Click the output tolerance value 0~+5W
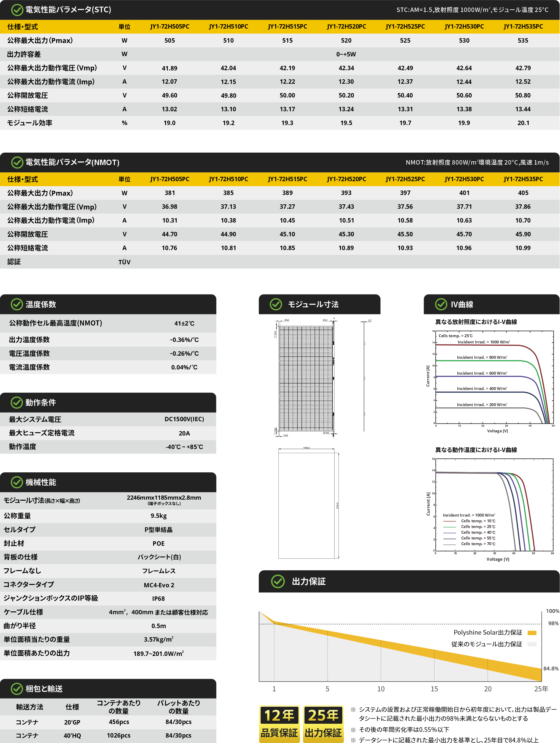560x743 pixels. (x=346, y=54)
